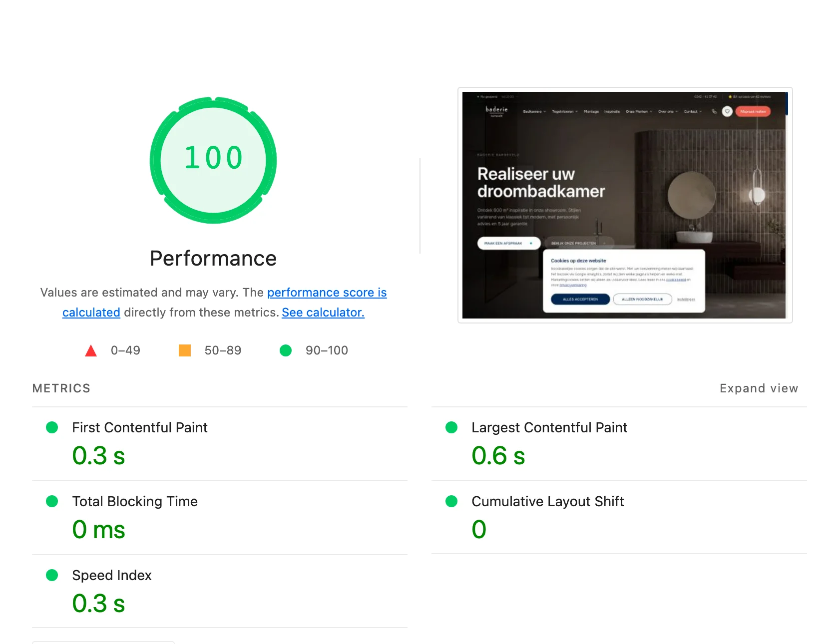Click the performance score 100 gauge
Screen dimensions: 839x644
213,160
